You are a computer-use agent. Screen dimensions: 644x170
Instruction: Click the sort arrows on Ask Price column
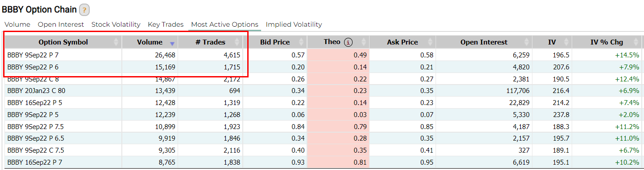pos(430,42)
